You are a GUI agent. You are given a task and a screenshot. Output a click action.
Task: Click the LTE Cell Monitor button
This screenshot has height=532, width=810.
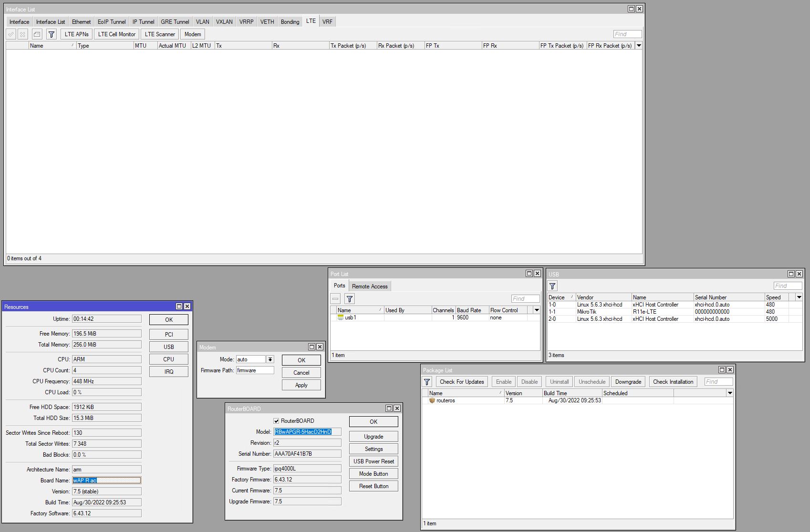[117, 34]
